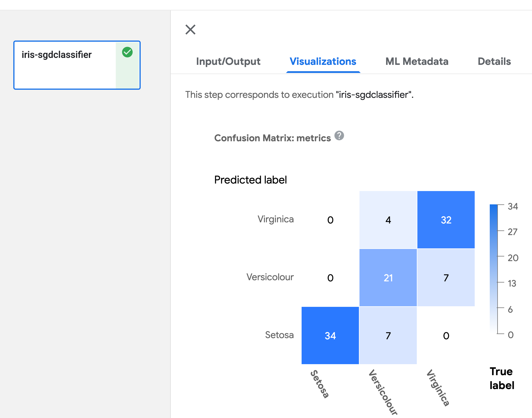Image resolution: width=532 pixels, height=418 pixels.
Task: Select the Visualizations tab
Action: point(323,61)
